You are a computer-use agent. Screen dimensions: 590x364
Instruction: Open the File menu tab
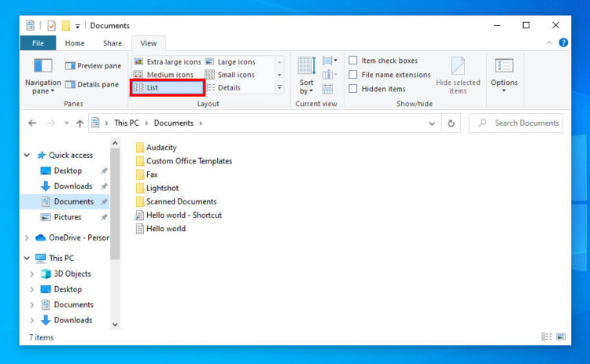coord(38,43)
